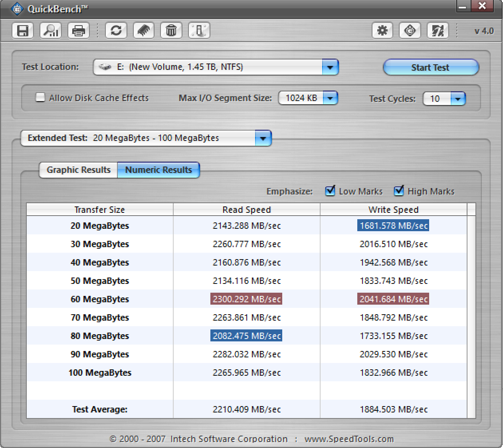Click the percent symbol toolbar icon
The height and width of the screenshot is (448, 503).
438,31
